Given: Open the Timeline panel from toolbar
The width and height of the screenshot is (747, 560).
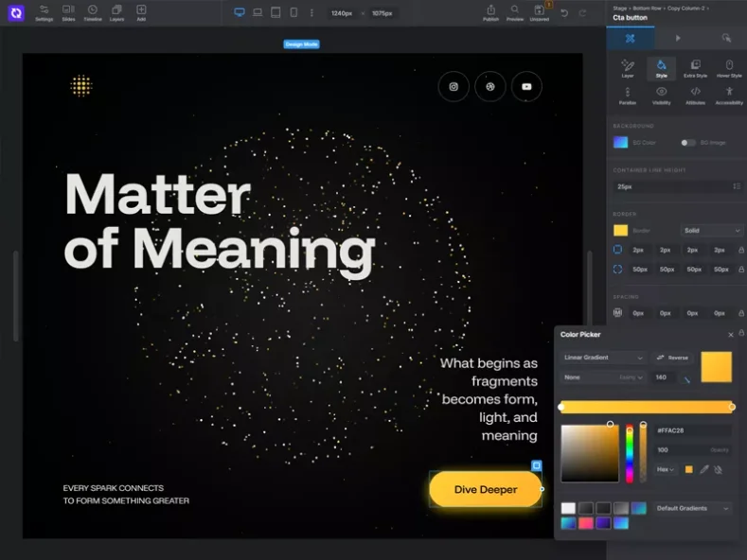Looking at the screenshot, I should pos(92,12).
